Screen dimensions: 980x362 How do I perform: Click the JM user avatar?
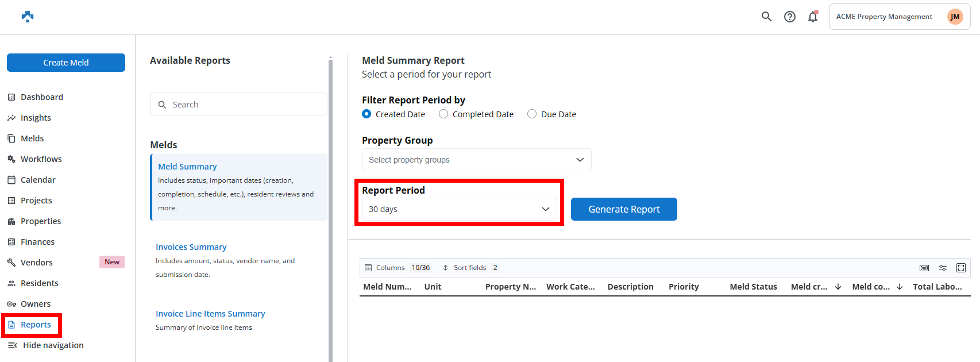click(x=955, y=17)
